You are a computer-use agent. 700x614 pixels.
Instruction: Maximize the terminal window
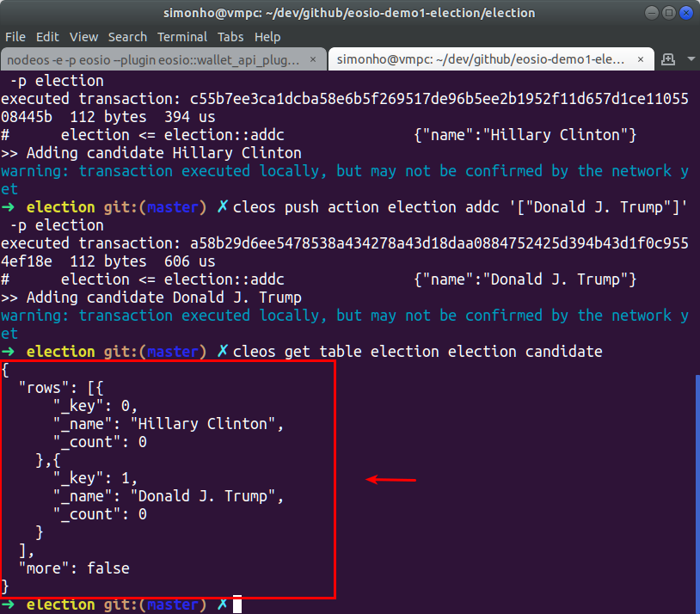coord(669,13)
